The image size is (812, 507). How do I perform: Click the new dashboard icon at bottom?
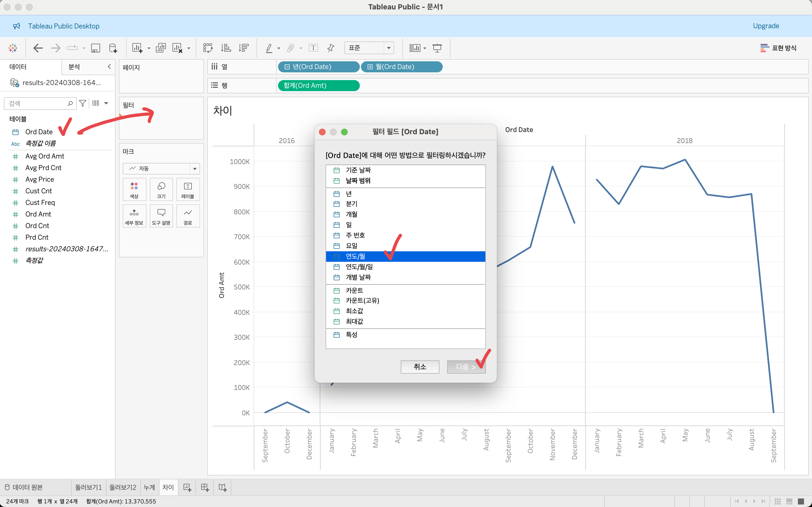(205, 487)
